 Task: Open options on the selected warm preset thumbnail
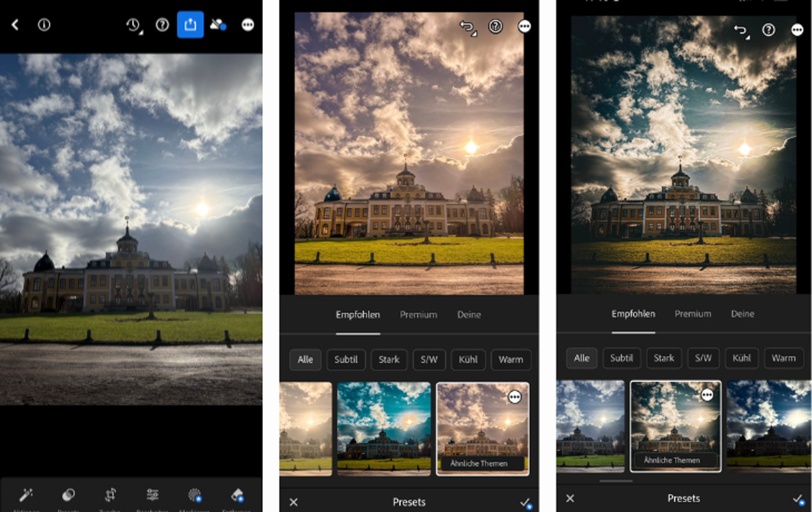[x=514, y=397]
